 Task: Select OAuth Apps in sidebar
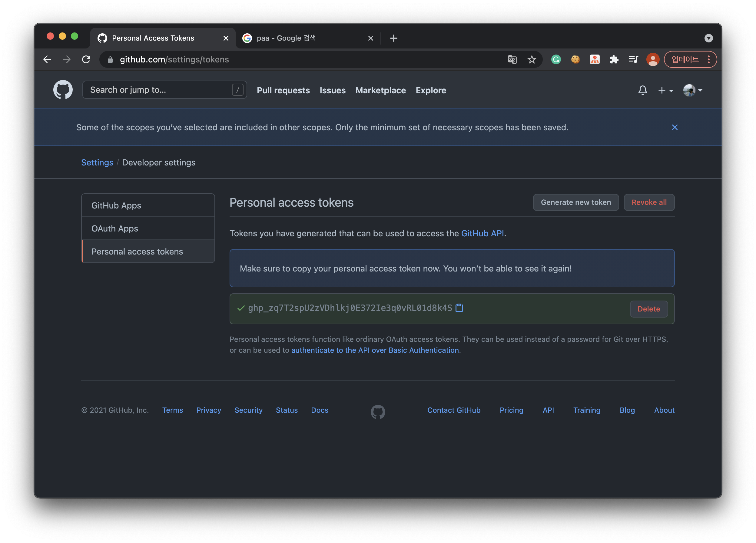148,228
